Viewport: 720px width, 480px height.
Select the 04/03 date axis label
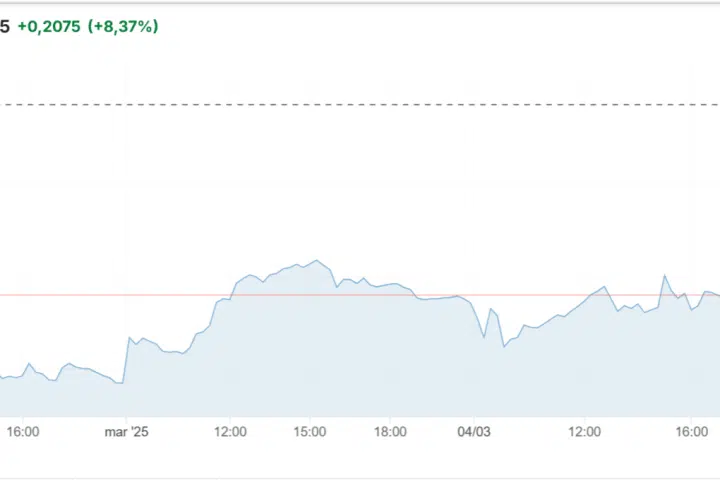click(474, 432)
